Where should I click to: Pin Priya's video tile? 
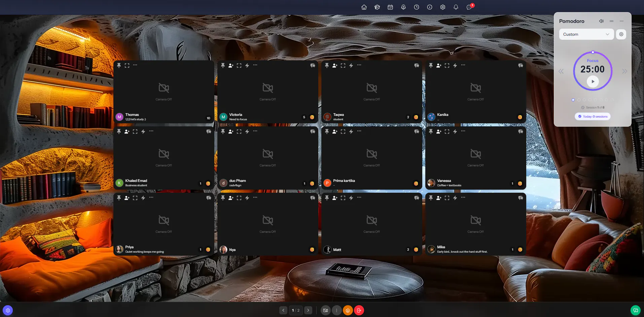[x=119, y=198]
